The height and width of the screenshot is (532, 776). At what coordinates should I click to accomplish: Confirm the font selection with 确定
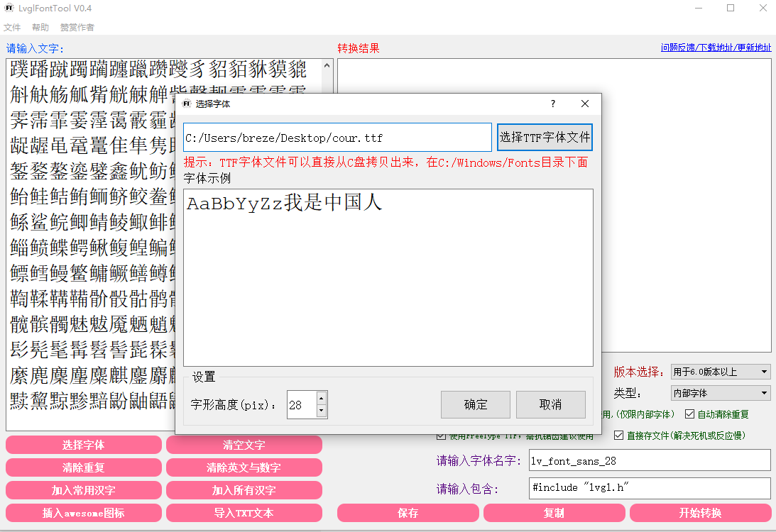(475, 404)
